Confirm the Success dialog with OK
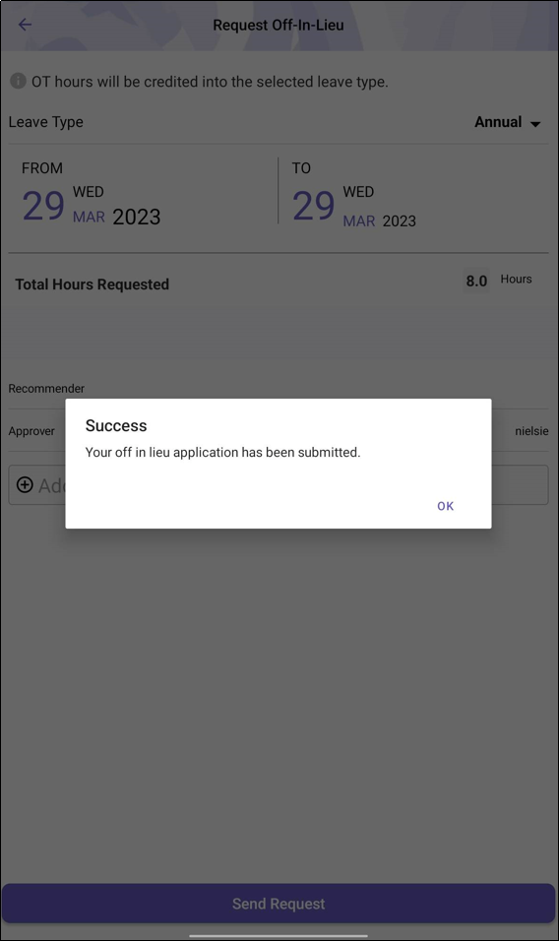This screenshot has height=942, width=560. 445,506
